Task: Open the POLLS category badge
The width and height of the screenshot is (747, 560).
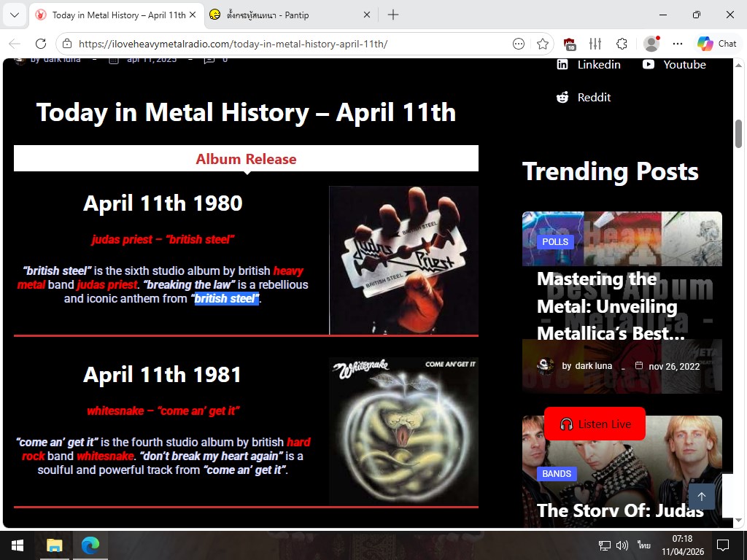Action: click(x=555, y=241)
